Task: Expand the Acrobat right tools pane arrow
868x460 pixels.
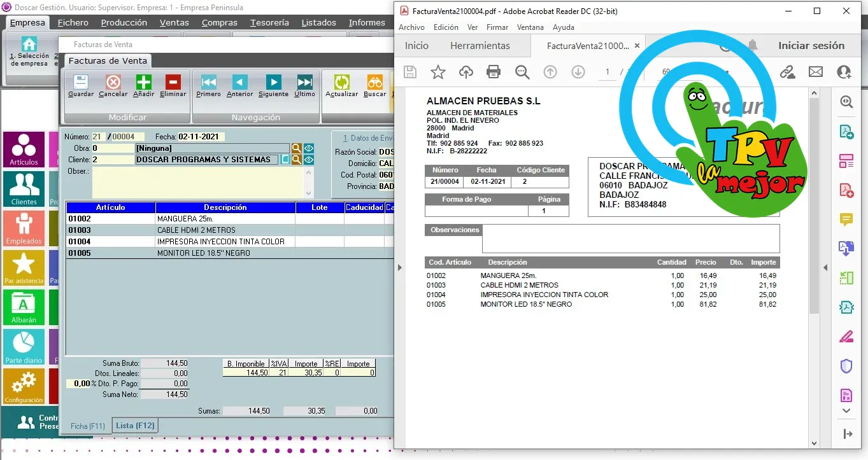Action: pyautogui.click(x=826, y=268)
